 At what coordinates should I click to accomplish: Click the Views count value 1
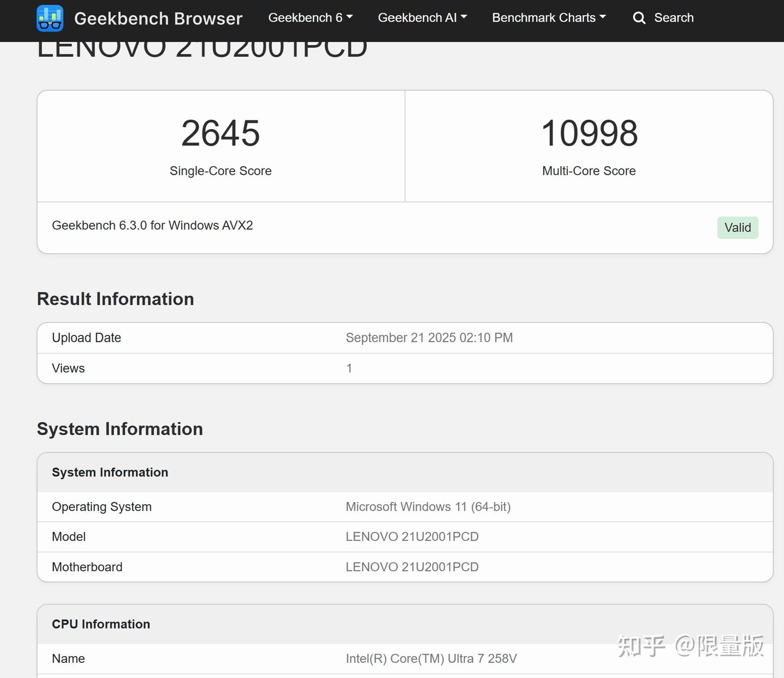point(349,368)
